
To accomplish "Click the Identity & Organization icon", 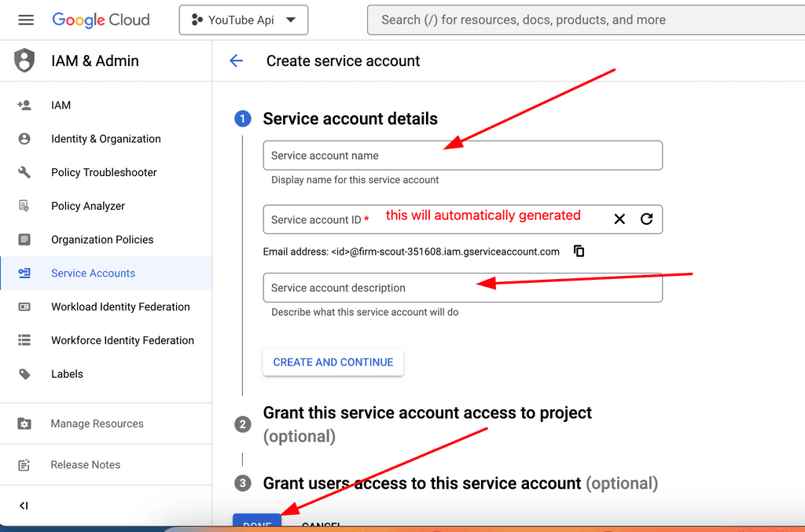I will [x=24, y=138].
